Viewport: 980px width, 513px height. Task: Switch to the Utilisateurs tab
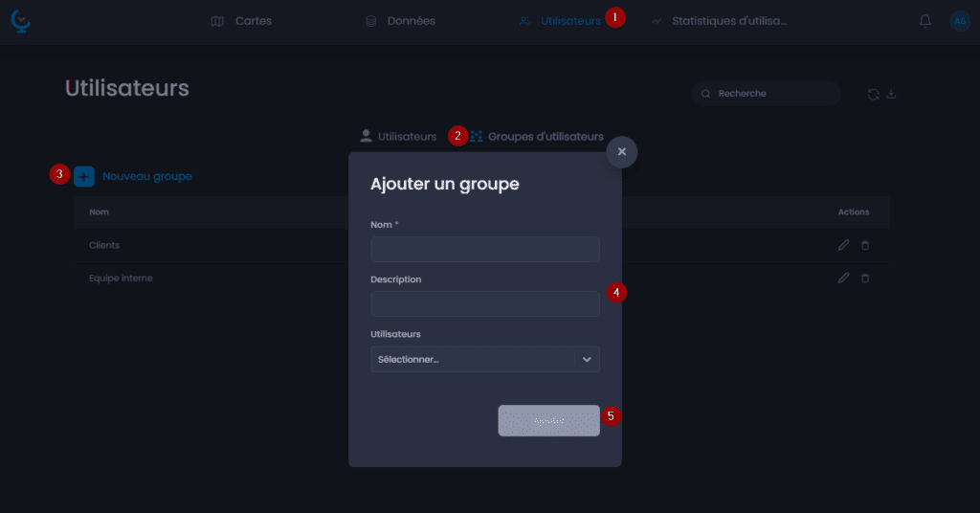point(398,136)
